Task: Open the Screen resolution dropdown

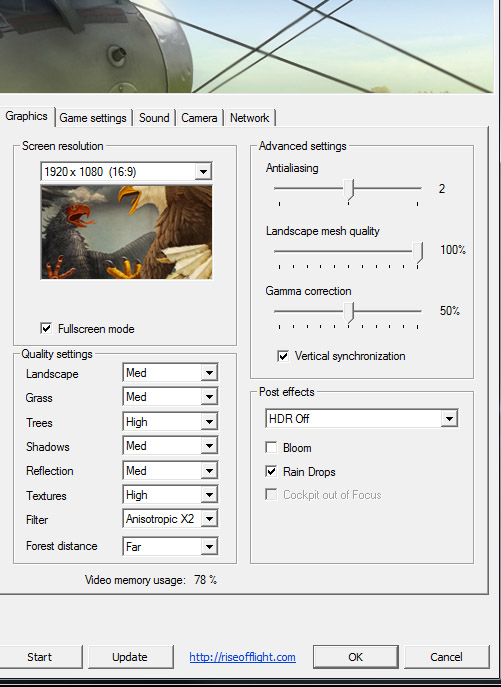Action: point(126,171)
